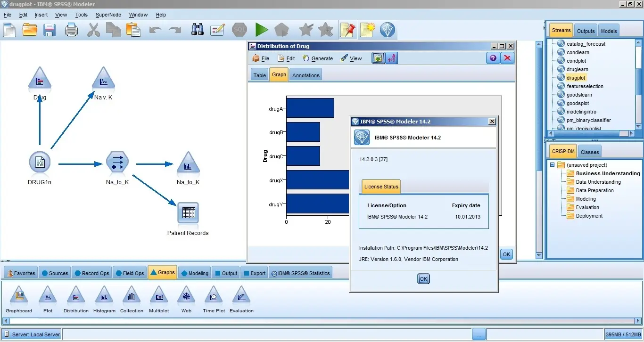644x342 pixels.
Task: Collapse the unsaved project tree node
Action: click(552, 165)
